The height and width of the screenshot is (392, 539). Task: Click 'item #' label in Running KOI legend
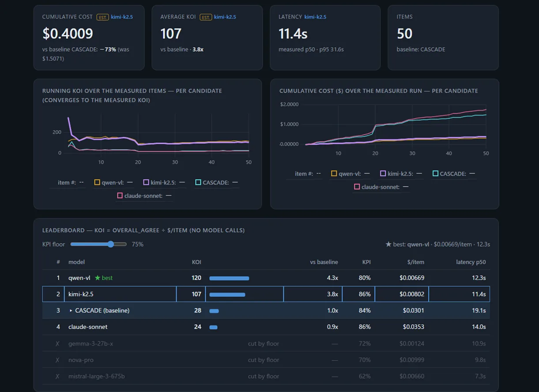tap(67, 182)
